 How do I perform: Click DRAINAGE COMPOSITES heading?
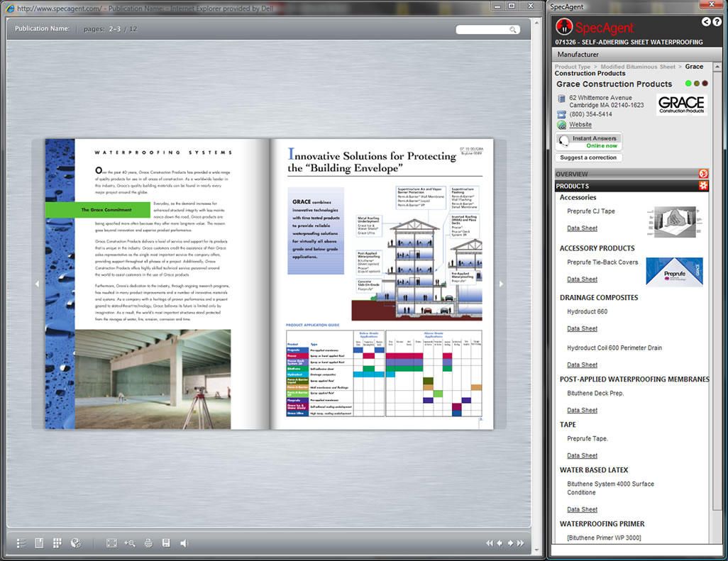[x=598, y=297]
